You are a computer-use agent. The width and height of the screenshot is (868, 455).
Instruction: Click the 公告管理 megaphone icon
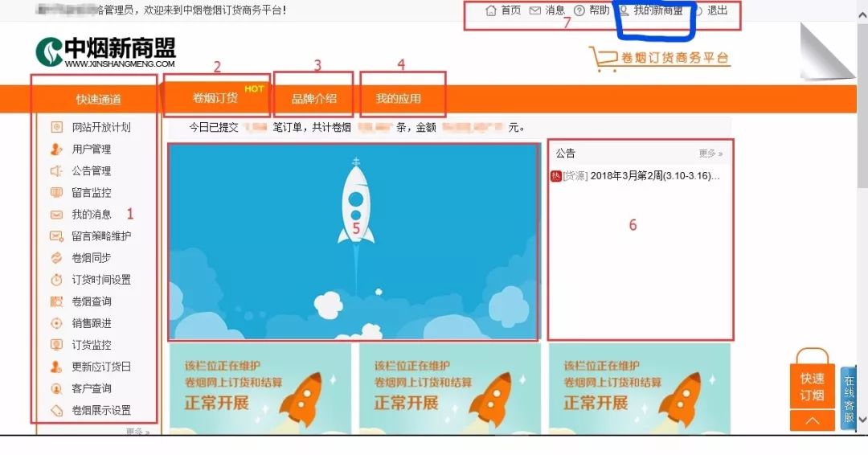pyautogui.click(x=56, y=171)
